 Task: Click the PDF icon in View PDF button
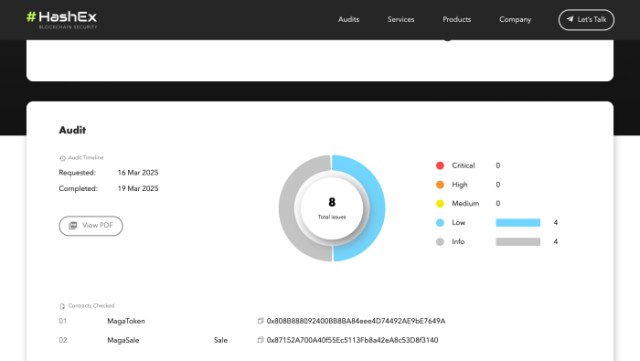point(73,225)
